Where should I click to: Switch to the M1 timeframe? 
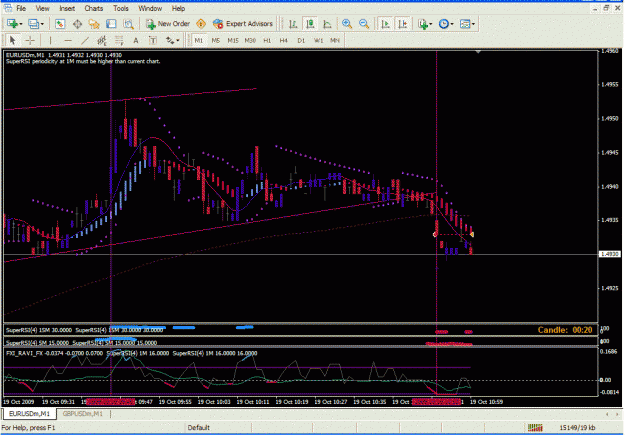pyautogui.click(x=199, y=40)
